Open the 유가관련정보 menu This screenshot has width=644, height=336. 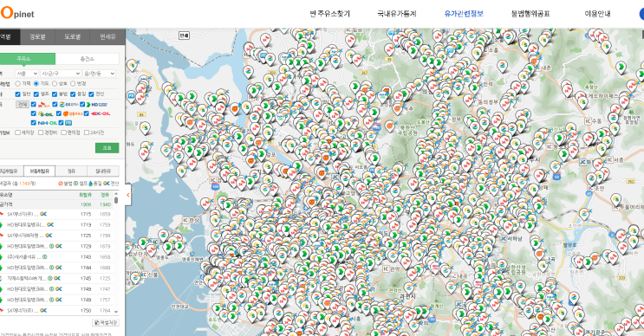click(464, 14)
